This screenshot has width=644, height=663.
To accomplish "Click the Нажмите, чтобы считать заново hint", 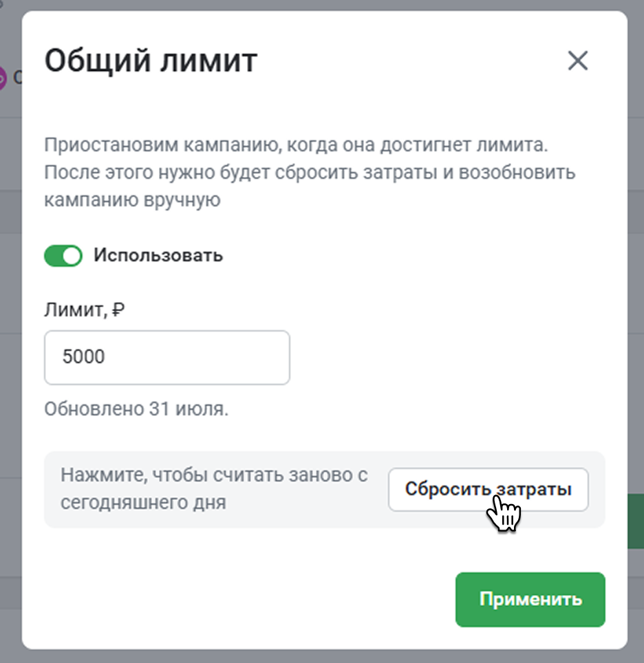I will [214, 488].
